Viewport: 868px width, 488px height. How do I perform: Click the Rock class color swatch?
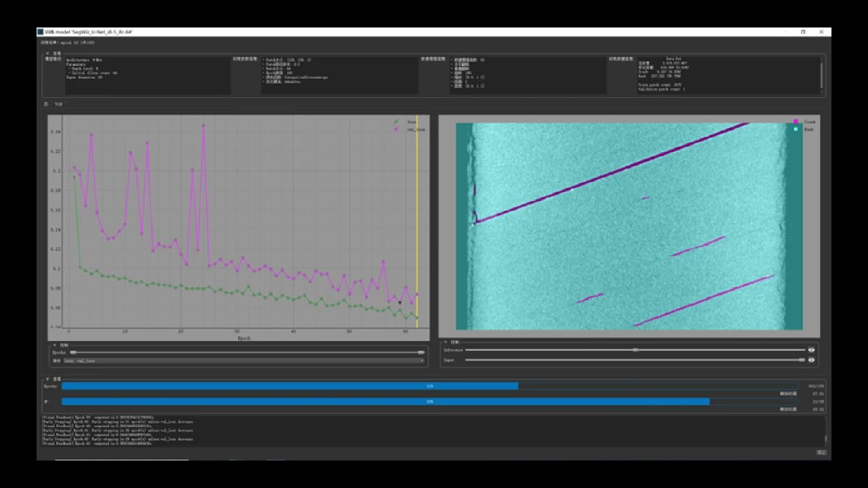[x=795, y=129]
